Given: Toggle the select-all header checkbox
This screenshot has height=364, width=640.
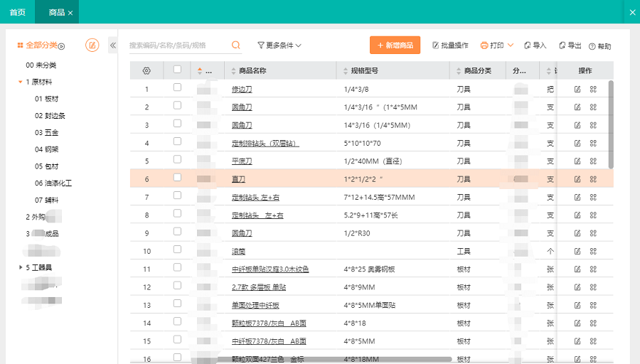Looking at the screenshot, I should point(177,70).
